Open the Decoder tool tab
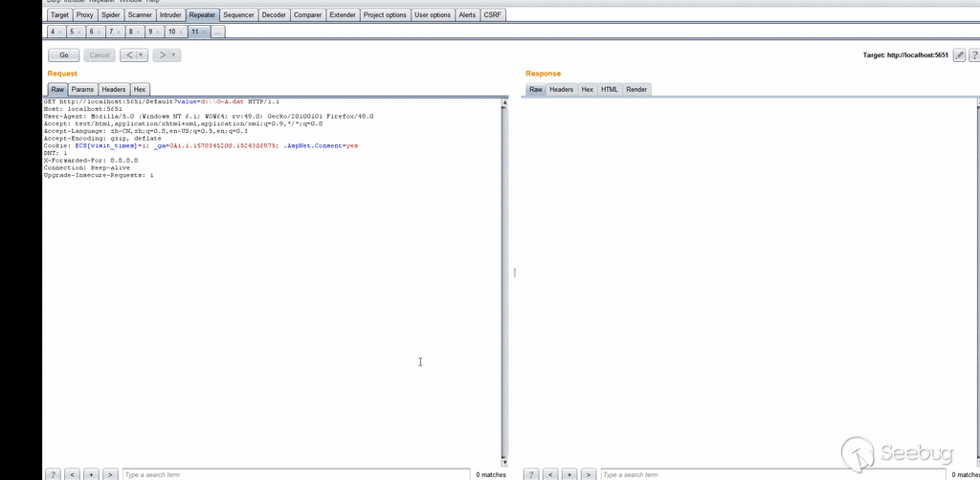The height and width of the screenshot is (480, 980). tap(274, 15)
